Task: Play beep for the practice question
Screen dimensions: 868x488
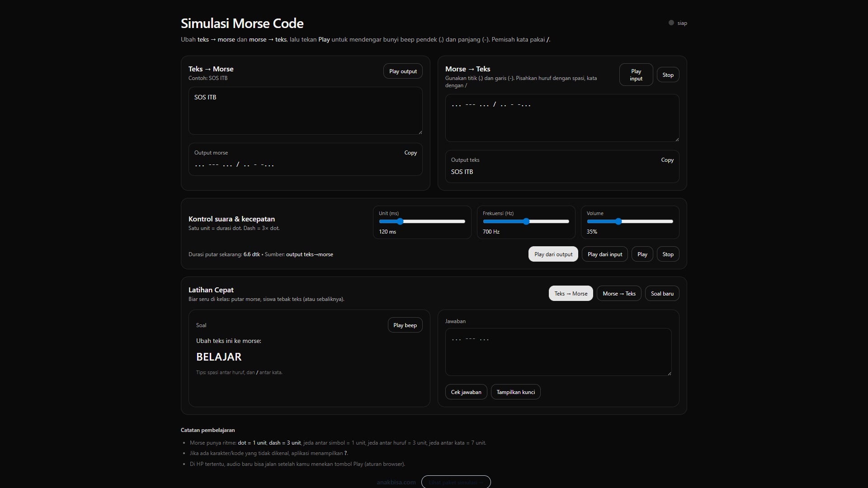Action: point(405,325)
